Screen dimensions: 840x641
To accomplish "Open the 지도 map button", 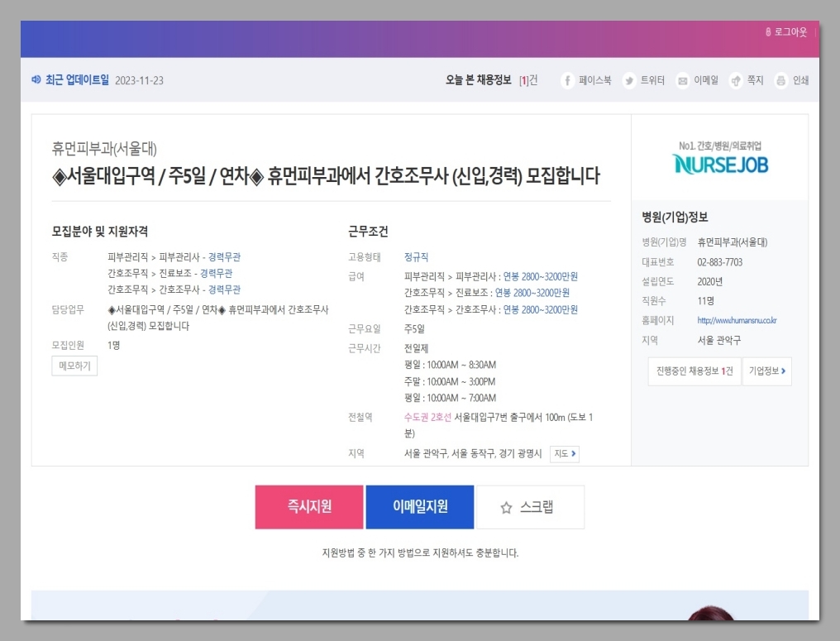I will [x=565, y=454].
